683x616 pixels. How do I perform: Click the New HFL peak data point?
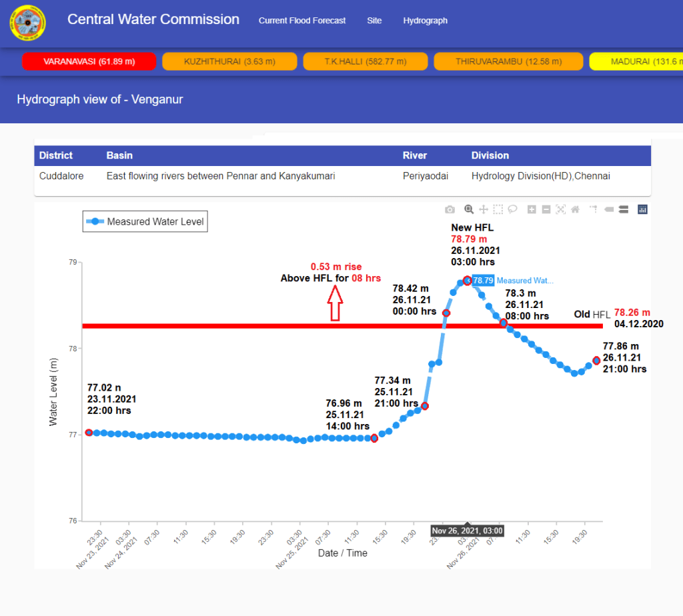click(467, 281)
